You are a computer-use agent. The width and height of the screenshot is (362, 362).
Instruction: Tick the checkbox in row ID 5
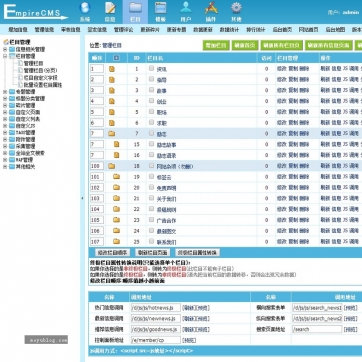(x=151, y=112)
